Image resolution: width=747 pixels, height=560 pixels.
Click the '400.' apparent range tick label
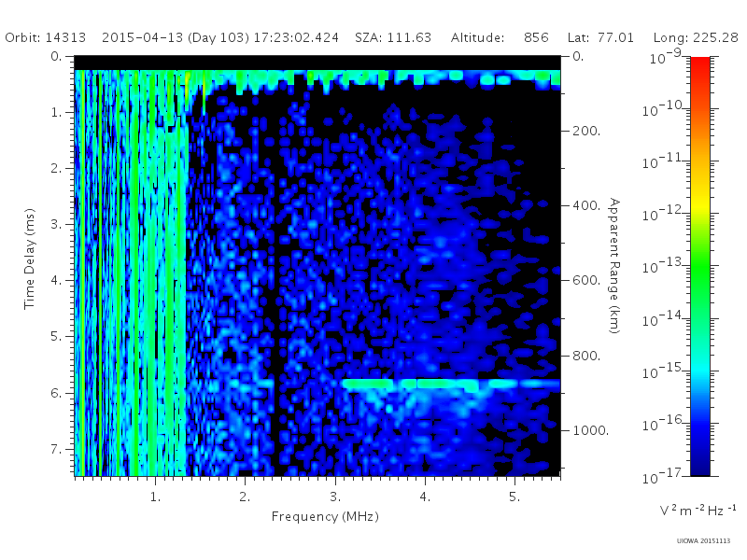pyautogui.click(x=586, y=205)
